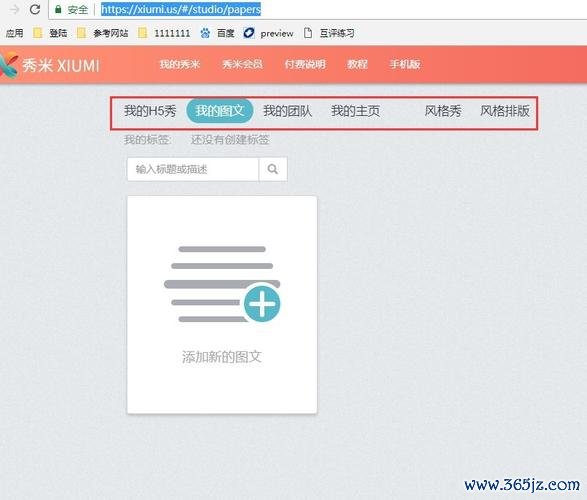
Task: Open the 互评练习 bookmark
Action: 329,33
